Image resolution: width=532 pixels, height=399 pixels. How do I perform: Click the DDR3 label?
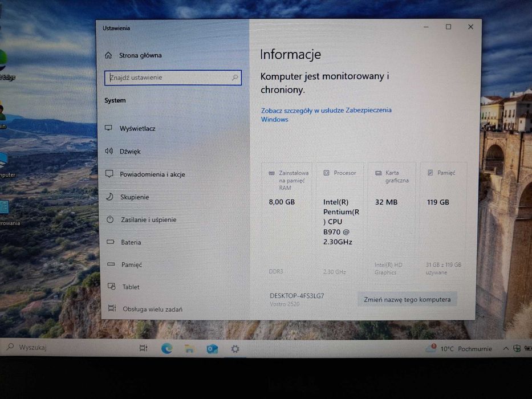[x=276, y=271]
